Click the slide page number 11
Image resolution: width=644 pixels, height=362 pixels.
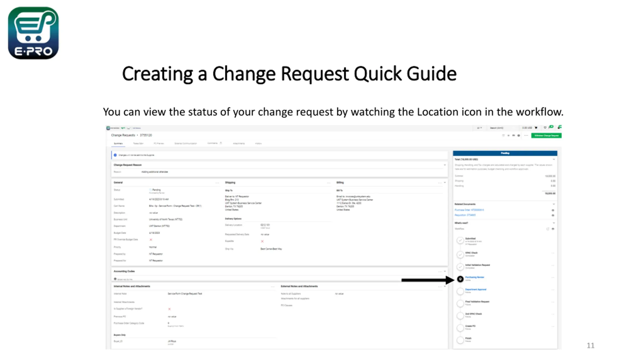pos(590,346)
